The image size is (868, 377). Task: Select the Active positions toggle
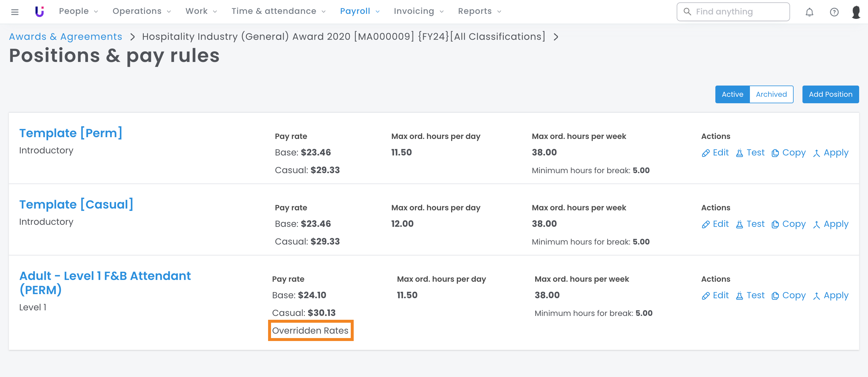(732, 94)
